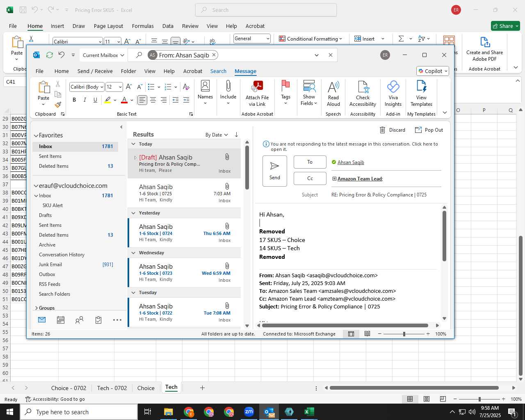Screen dimensions: 525x420
Task: Click the Send envelope button
Action: (x=275, y=171)
